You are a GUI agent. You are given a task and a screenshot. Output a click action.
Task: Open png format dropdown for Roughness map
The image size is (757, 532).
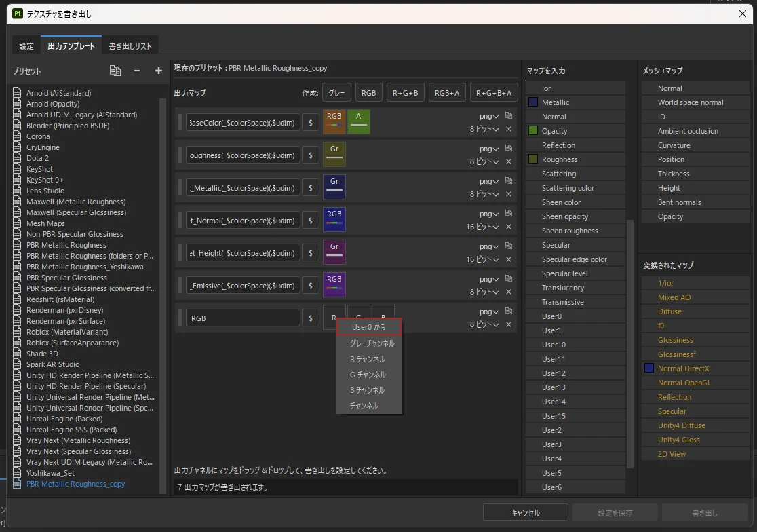point(488,149)
